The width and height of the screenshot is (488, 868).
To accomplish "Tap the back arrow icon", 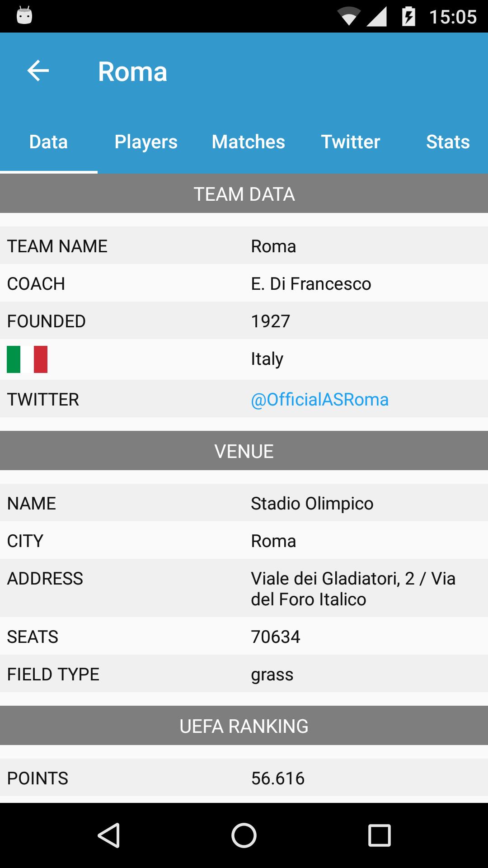I will (38, 71).
